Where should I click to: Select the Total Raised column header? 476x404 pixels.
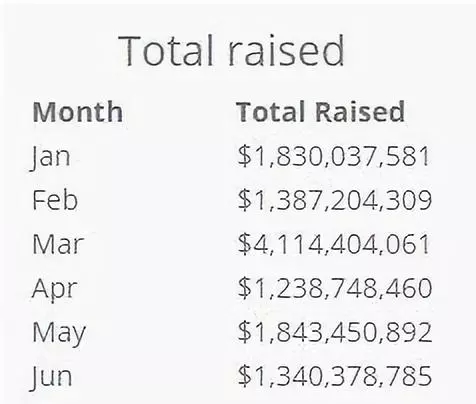pos(320,111)
